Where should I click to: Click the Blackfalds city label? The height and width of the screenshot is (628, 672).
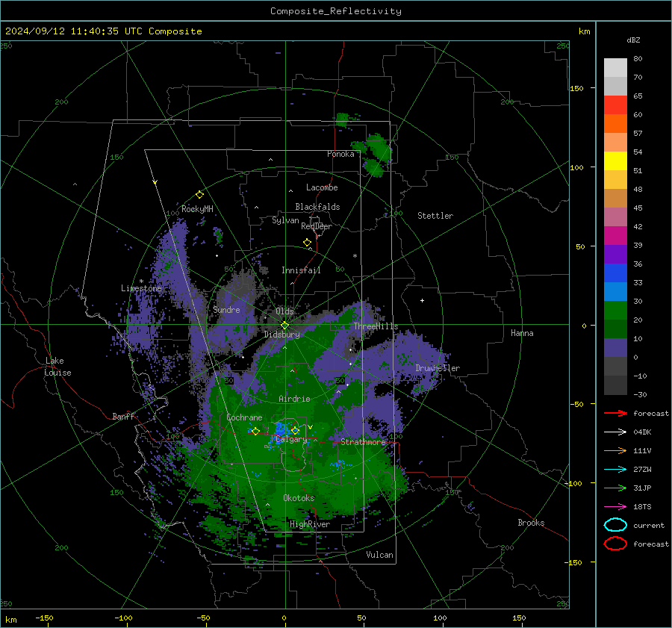pyautogui.click(x=317, y=207)
